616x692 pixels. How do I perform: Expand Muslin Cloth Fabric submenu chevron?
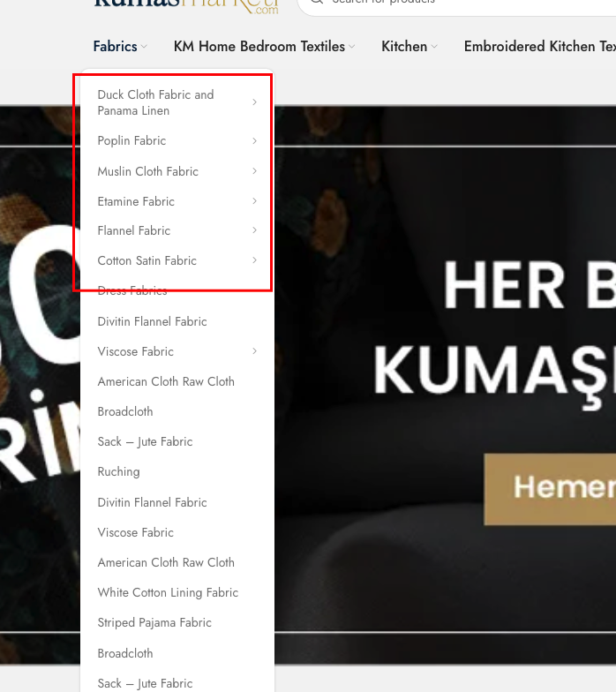point(254,171)
